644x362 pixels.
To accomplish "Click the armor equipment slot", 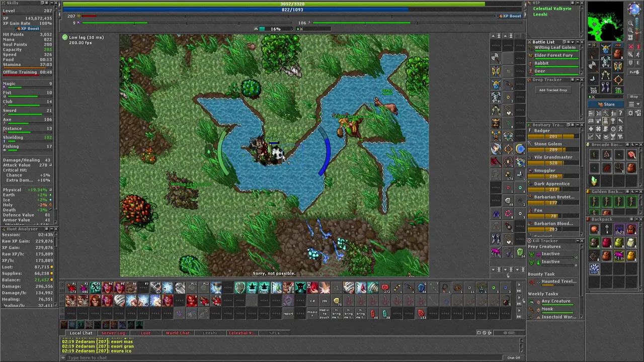I will tap(606, 61).
